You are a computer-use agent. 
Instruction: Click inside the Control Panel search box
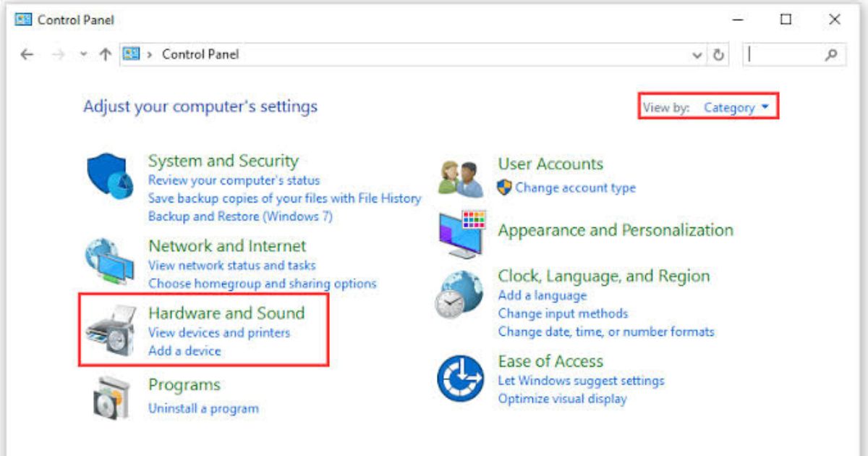(x=785, y=55)
